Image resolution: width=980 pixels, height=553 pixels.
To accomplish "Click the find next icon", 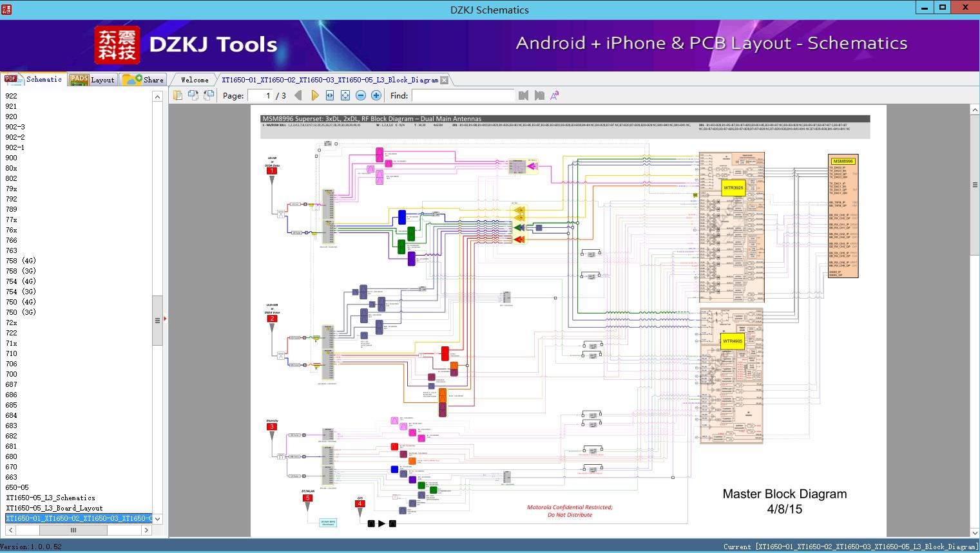I will (539, 95).
